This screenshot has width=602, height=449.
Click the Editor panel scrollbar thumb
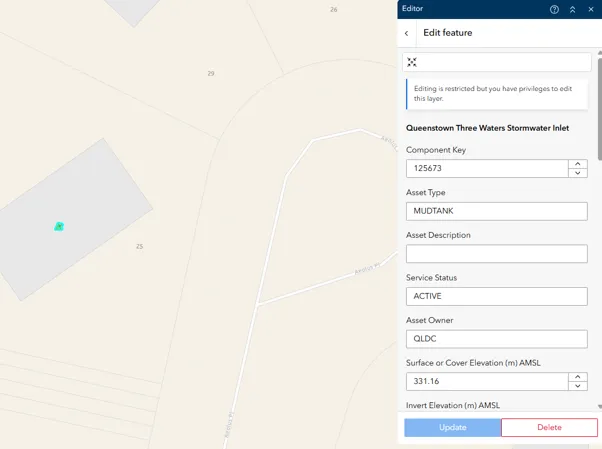click(x=600, y=108)
